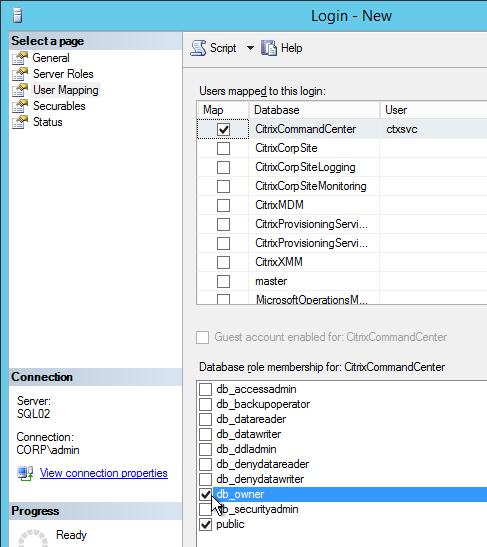The image size is (487, 547).
Task: Check the CitrixCorpSite map checkbox
Action: pos(223,148)
